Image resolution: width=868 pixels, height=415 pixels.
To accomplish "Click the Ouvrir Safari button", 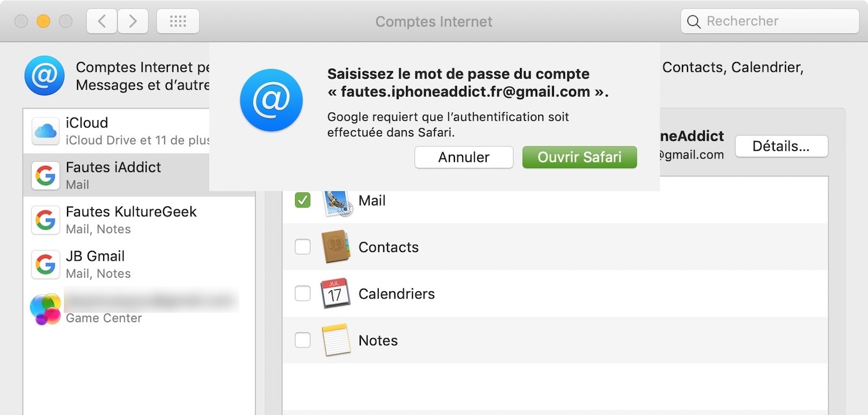I will 580,157.
